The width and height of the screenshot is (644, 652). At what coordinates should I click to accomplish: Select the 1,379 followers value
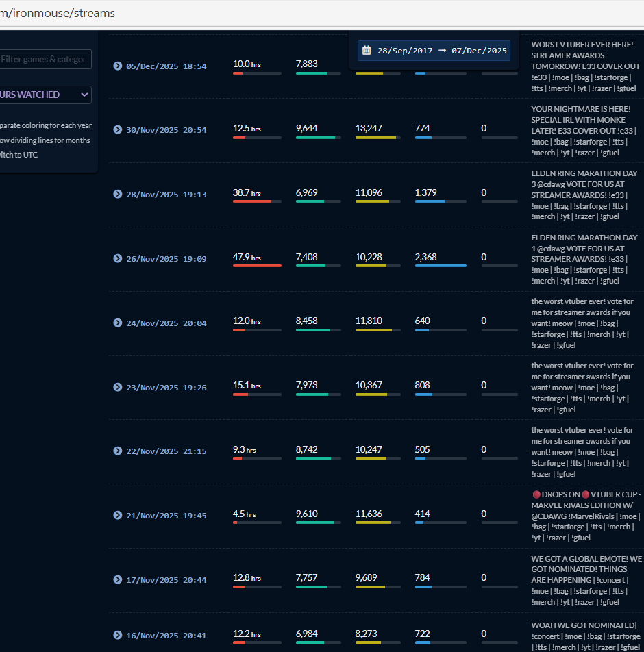pos(425,193)
